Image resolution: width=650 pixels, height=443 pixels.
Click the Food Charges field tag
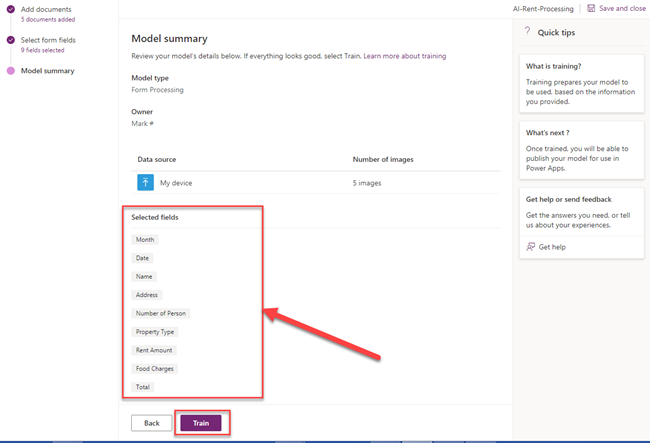[155, 369]
